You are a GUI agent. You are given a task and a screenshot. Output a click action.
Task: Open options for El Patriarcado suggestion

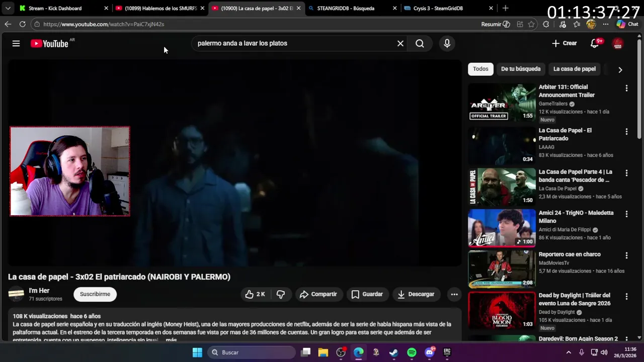626,131
